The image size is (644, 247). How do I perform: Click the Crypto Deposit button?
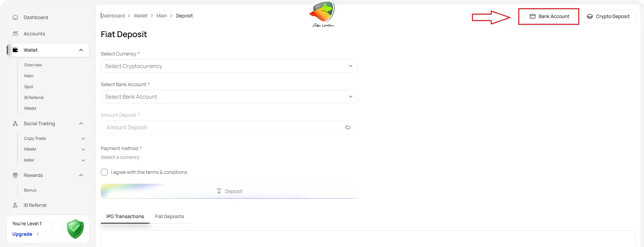tap(608, 16)
